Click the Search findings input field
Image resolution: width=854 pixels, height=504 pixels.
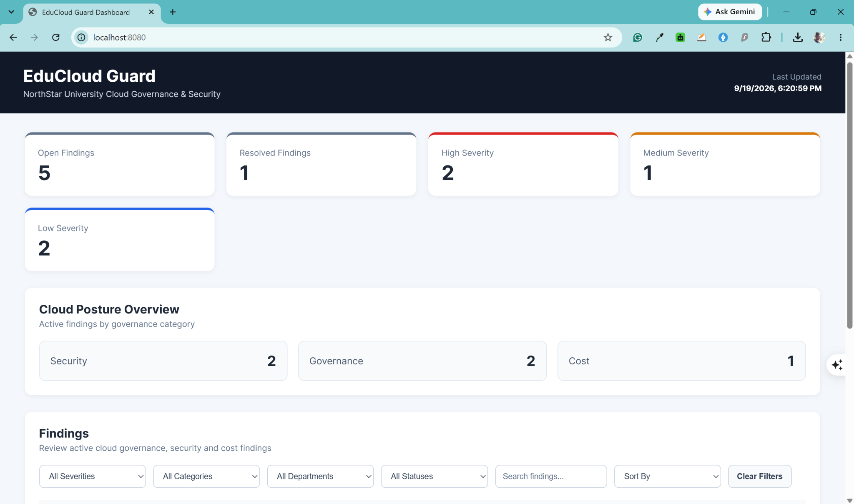pos(551,476)
